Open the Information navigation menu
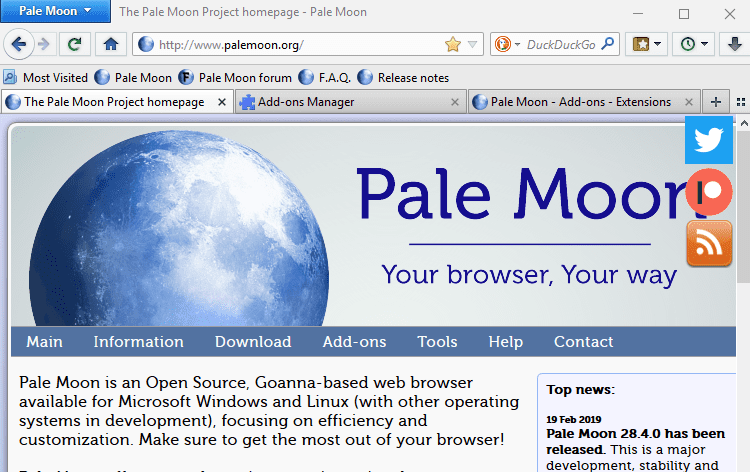The width and height of the screenshot is (750, 472). pyautogui.click(x=138, y=341)
